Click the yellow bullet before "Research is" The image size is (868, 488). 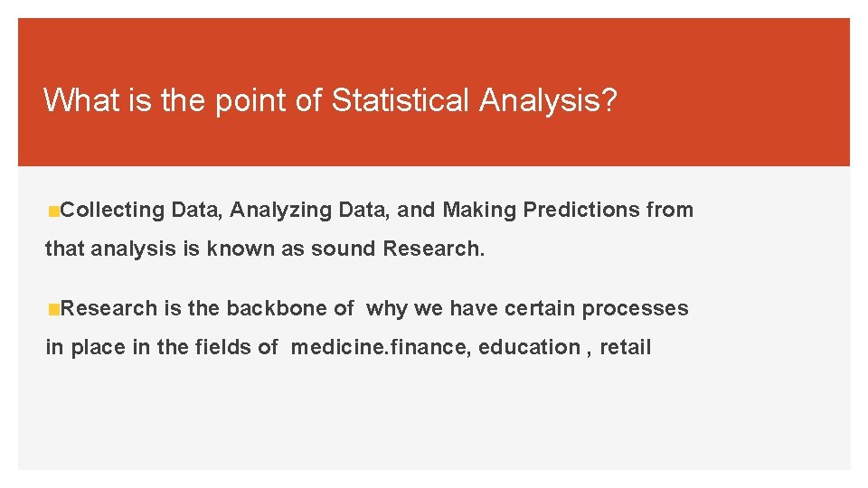tap(53, 309)
